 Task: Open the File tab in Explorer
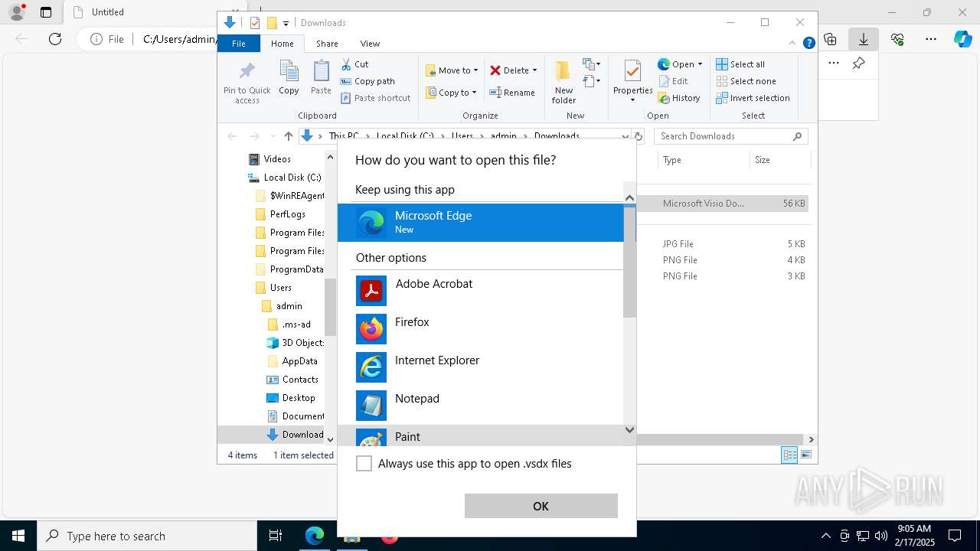coord(239,44)
